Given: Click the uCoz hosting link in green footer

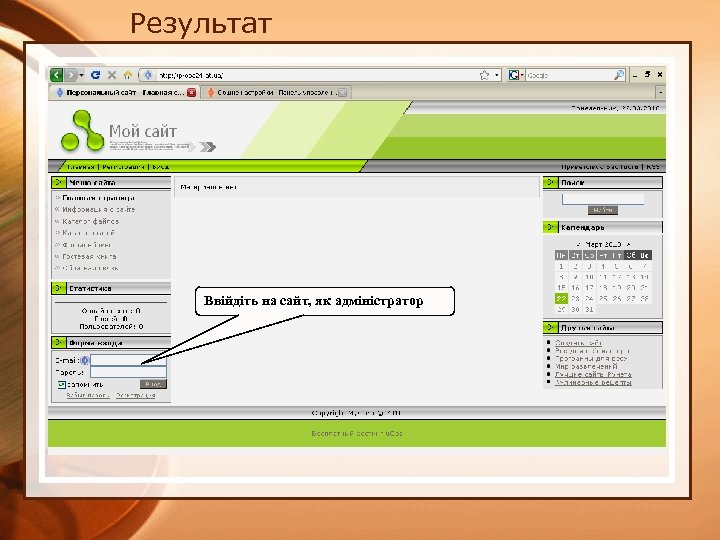Looking at the screenshot, I should [357, 433].
